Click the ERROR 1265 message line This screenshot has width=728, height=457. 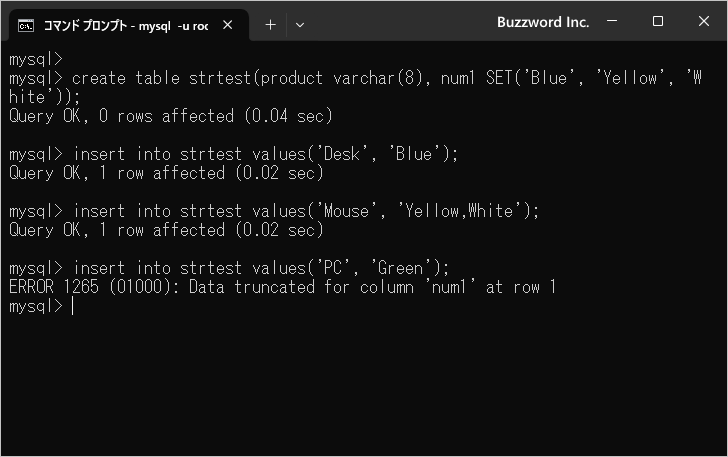[282, 287]
